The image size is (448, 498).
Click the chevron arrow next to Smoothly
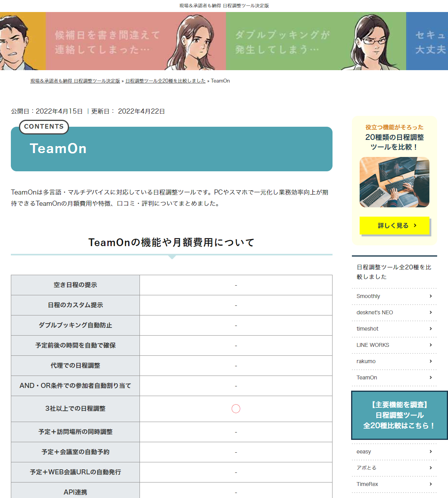[x=431, y=296]
